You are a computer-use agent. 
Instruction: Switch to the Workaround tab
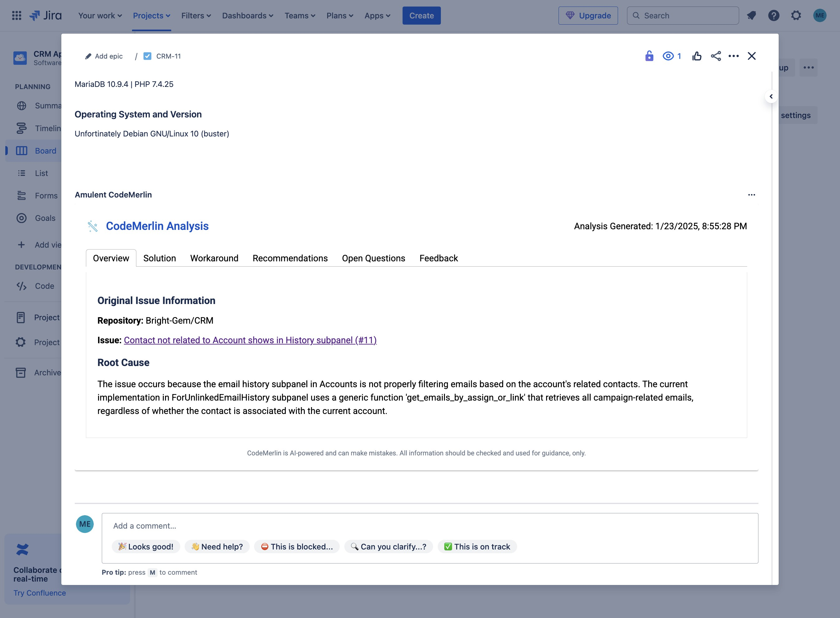(x=214, y=258)
